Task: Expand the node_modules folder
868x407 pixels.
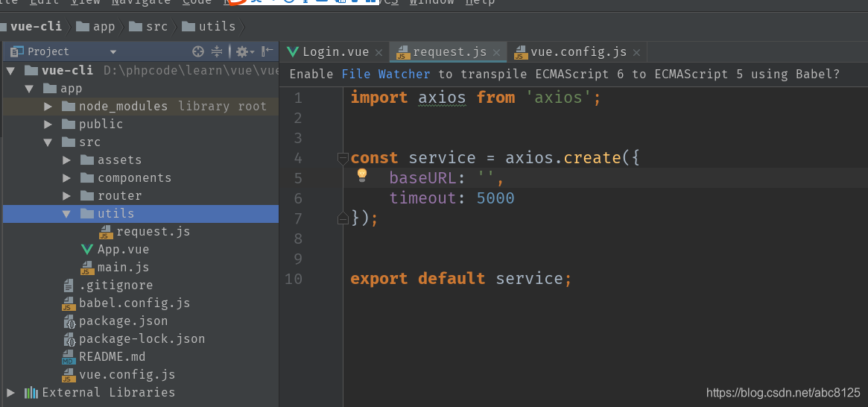Action: pos(48,107)
